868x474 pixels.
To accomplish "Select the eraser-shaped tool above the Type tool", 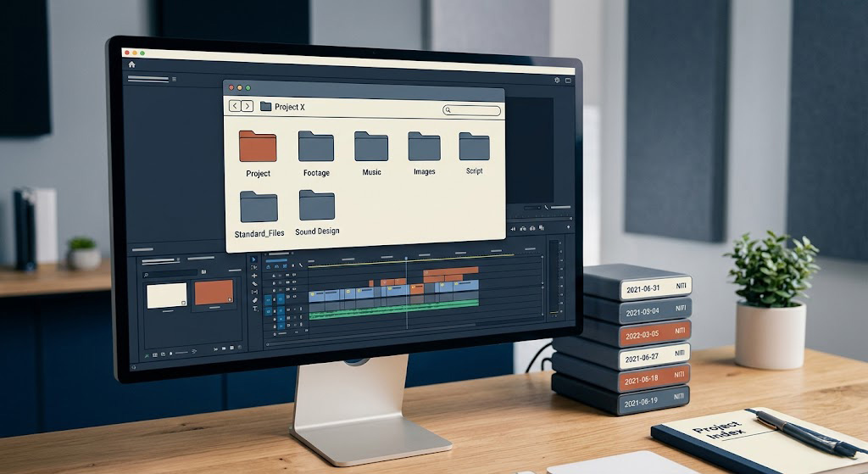I will tap(254, 300).
